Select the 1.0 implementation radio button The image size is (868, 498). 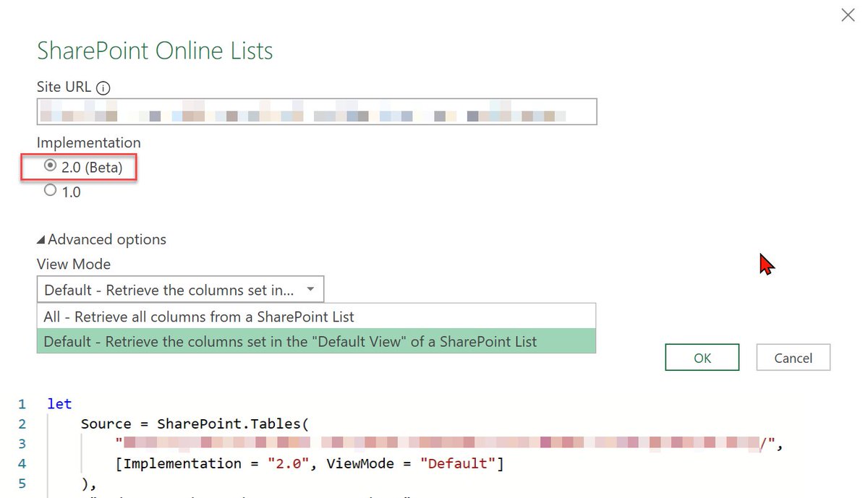pos(50,192)
